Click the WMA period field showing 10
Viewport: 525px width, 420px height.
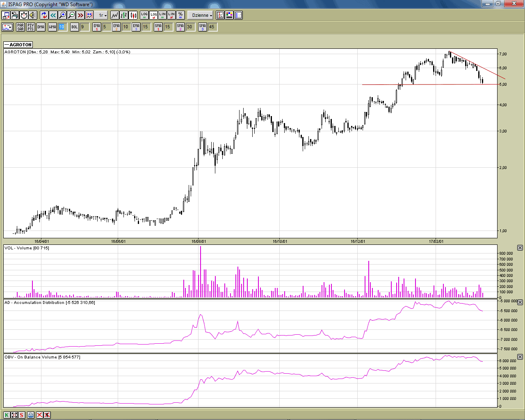point(62,27)
